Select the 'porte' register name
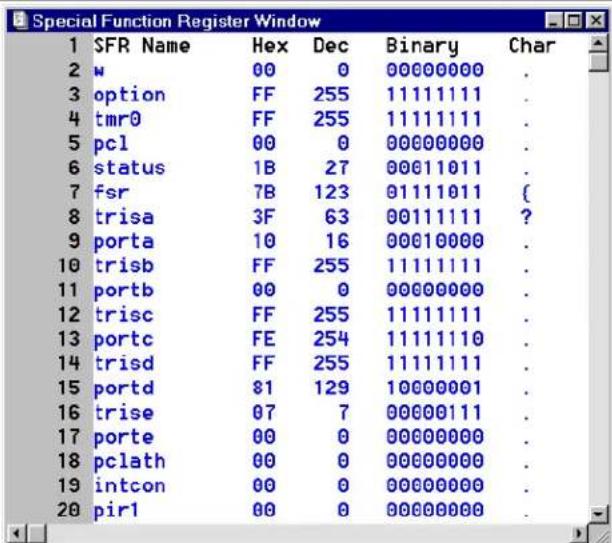Viewport: 612px width, 543px height. click(123, 438)
